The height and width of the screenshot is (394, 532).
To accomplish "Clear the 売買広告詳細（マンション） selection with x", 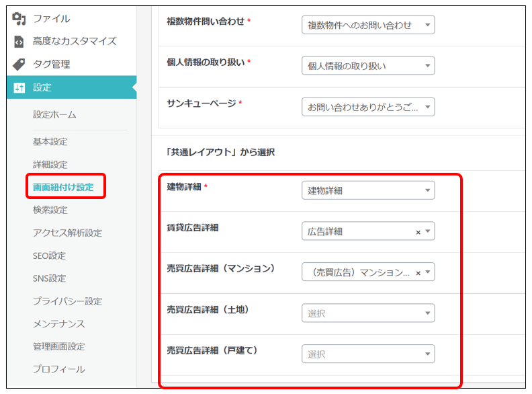I will [x=418, y=273].
